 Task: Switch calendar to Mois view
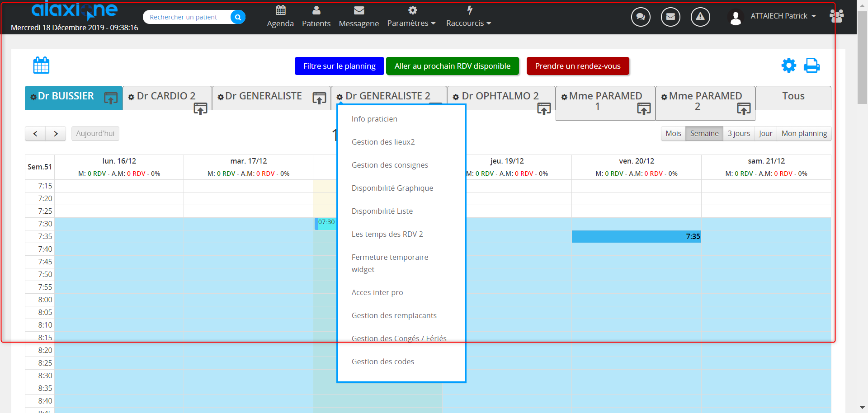[673, 133]
